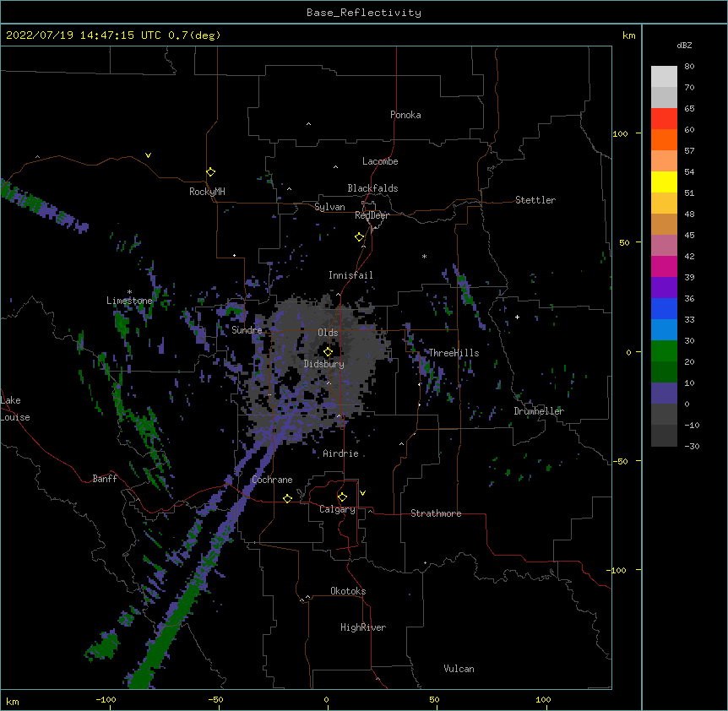Click the Didsbury label
Viewport: 728px width, 711px height.
(324, 364)
